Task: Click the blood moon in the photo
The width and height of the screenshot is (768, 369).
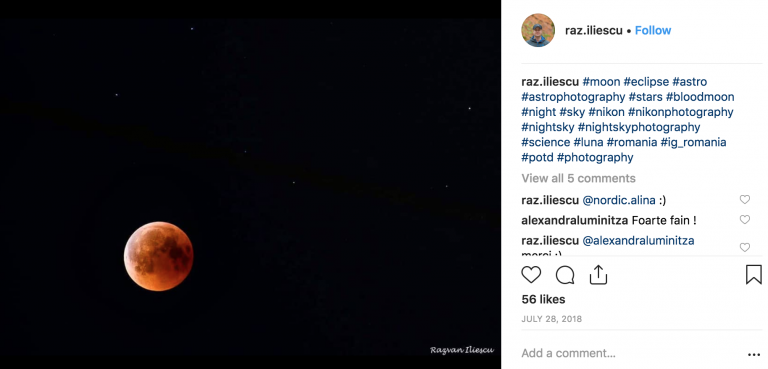Action: pyautogui.click(x=158, y=256)
